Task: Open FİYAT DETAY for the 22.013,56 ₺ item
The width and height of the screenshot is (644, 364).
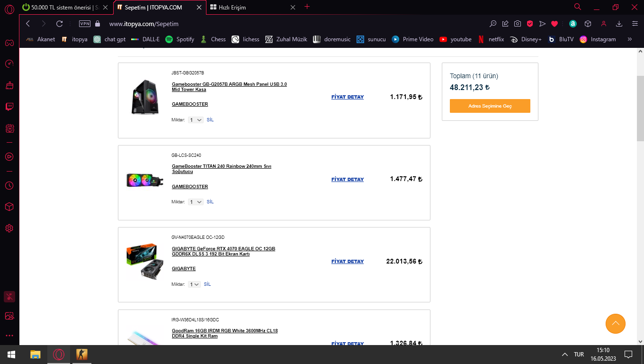Action: [x=348, y=262]
